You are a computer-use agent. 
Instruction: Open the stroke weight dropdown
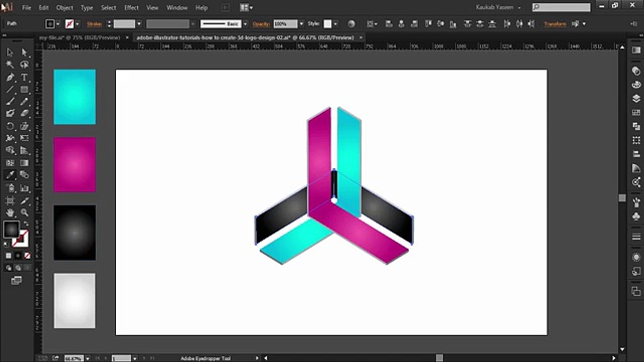tap(139, 24)
